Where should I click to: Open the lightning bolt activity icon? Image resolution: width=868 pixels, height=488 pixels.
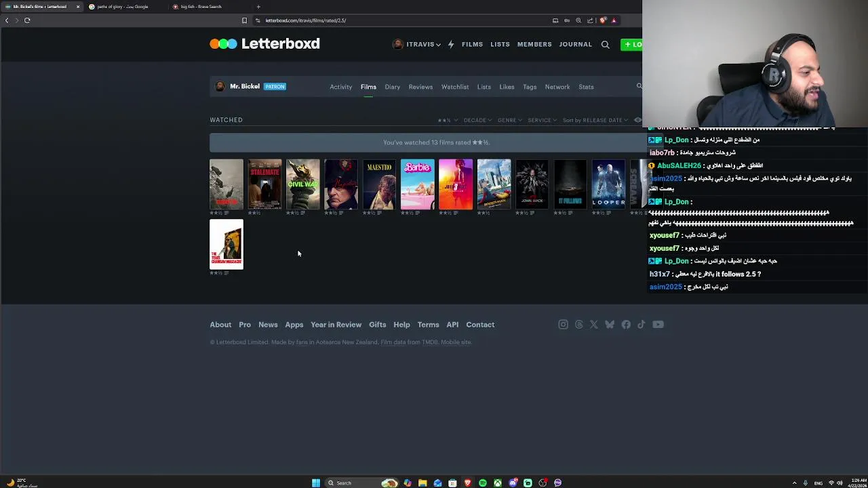451,45
